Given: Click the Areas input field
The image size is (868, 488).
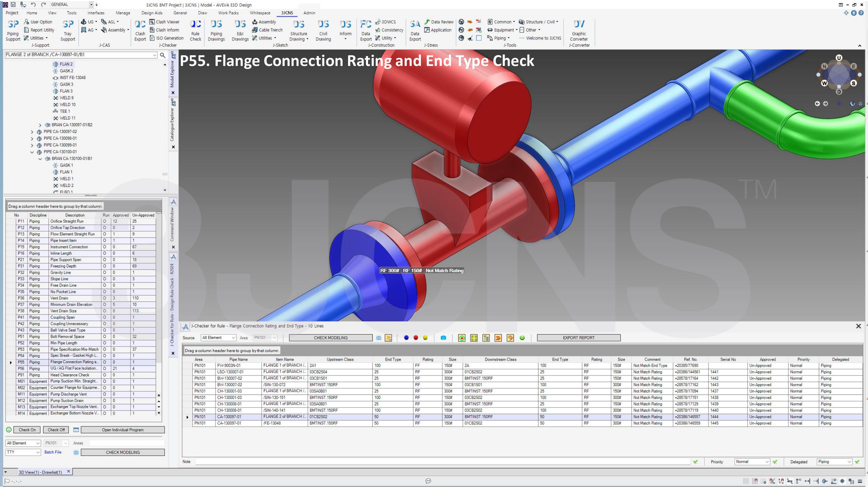Looking at the screenshot, I should click(x=127, y=443).
